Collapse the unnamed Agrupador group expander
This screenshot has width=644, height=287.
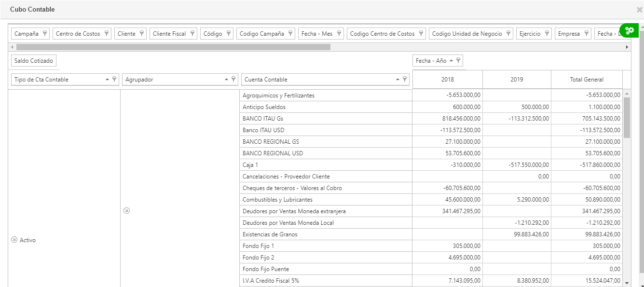click(126, 210)
